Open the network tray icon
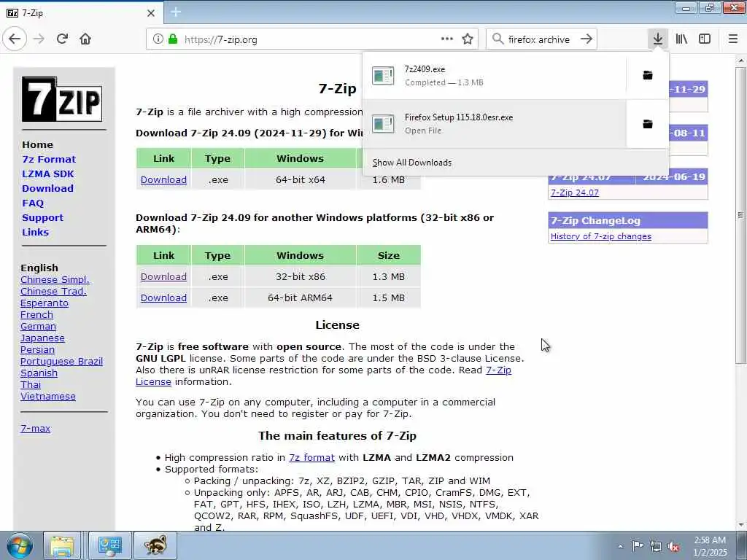747x560 pixels. click(656, 546)
